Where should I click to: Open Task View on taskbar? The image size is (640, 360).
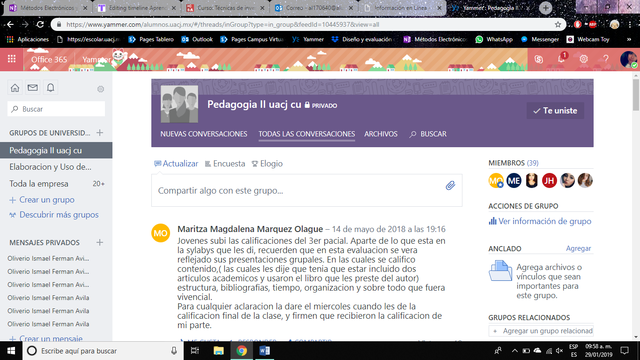click(195, 351)
